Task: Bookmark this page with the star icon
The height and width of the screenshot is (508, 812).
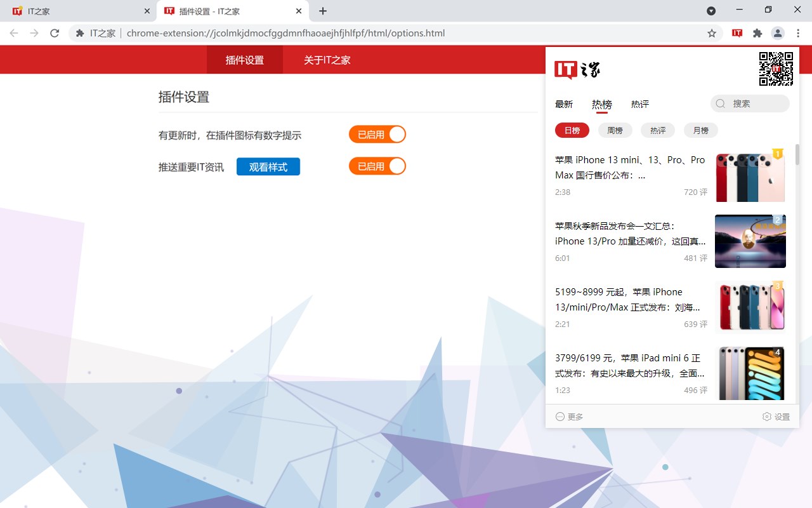Action: (712, 33)
